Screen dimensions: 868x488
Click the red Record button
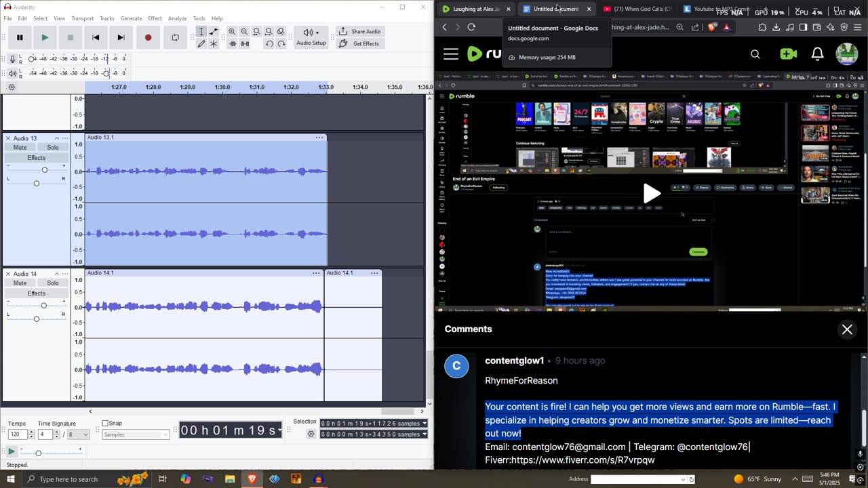click(148, 37)
